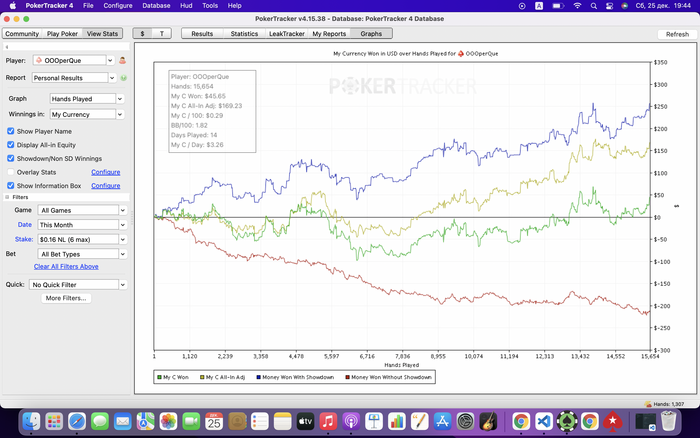Click the screen recording indicator in the menu bar
700x438 pixels.
522,6
